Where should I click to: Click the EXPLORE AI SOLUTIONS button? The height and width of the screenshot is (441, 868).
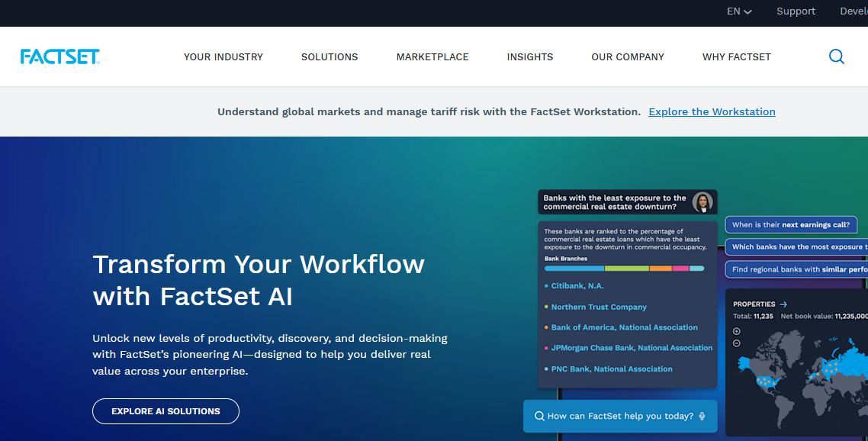coord(166,411)
